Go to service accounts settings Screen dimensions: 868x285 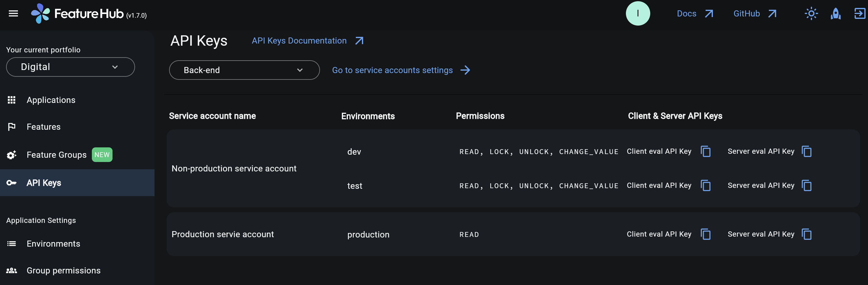[392, 70]
